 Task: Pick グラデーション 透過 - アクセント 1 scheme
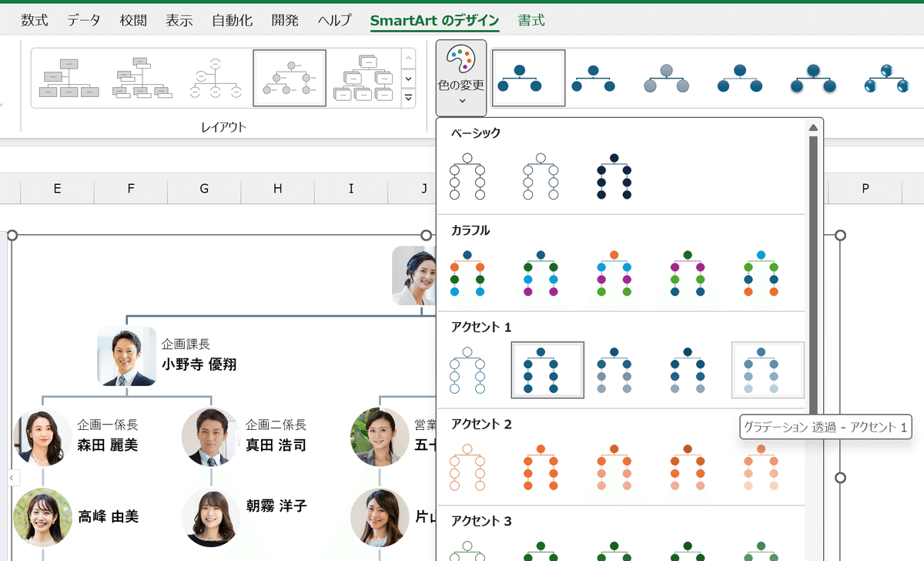point(768,371)
